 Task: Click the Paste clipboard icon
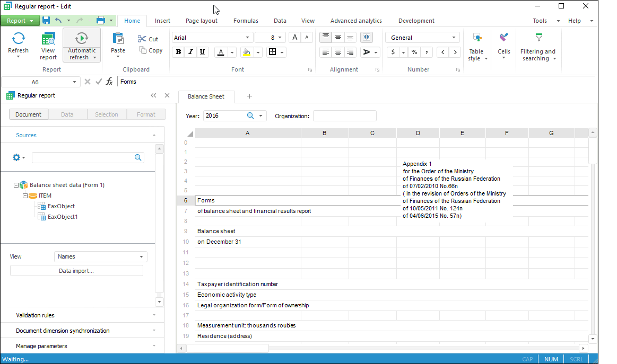[x=118, y=39]
